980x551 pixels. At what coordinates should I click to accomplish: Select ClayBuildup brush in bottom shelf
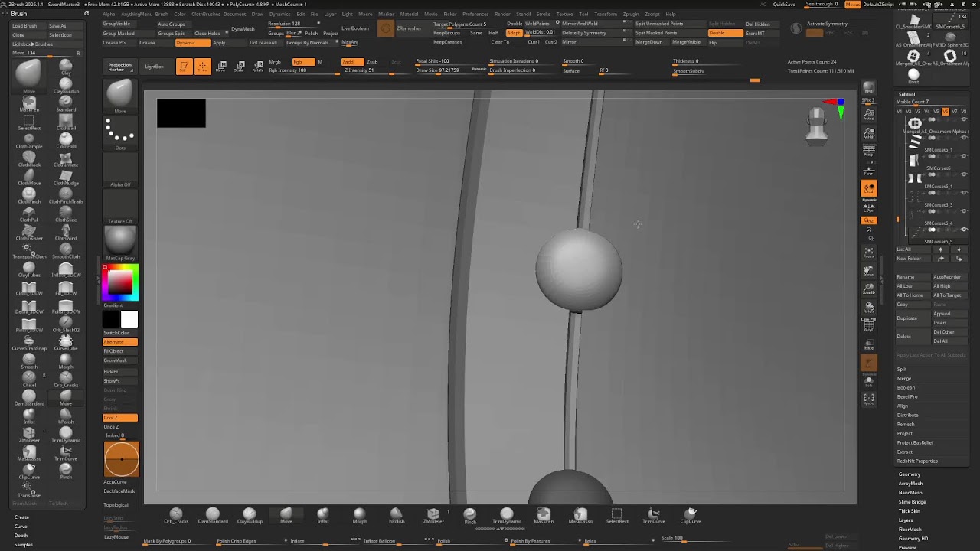(x=250, y=515)
